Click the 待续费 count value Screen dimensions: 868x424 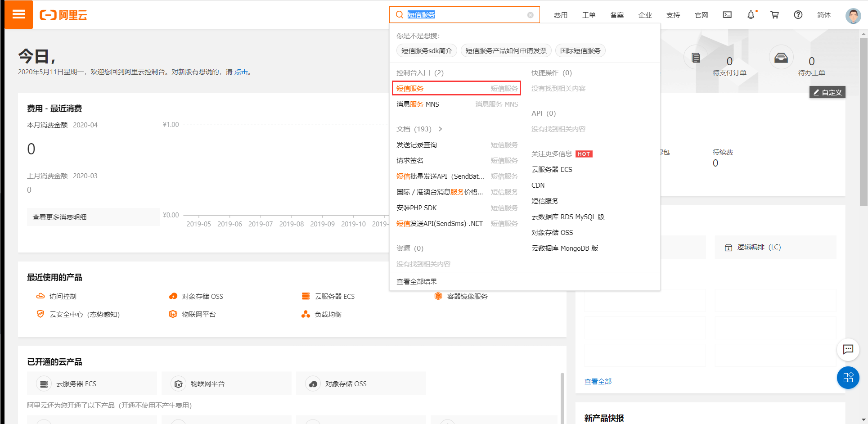pyautogui.click(x=715, y=163)
